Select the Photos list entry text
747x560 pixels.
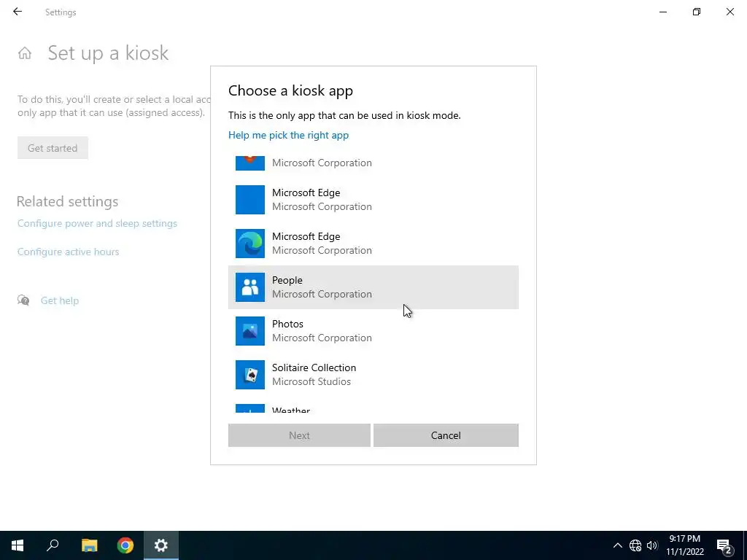point(287,324)
